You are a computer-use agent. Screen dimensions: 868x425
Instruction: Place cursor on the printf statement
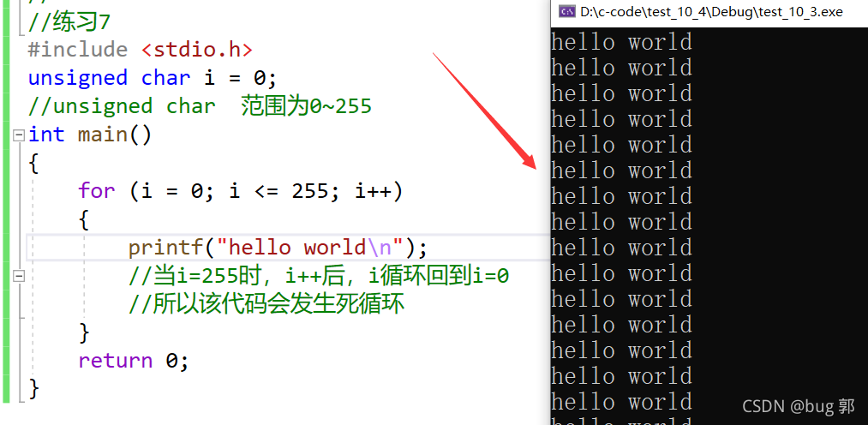[278, 248]
